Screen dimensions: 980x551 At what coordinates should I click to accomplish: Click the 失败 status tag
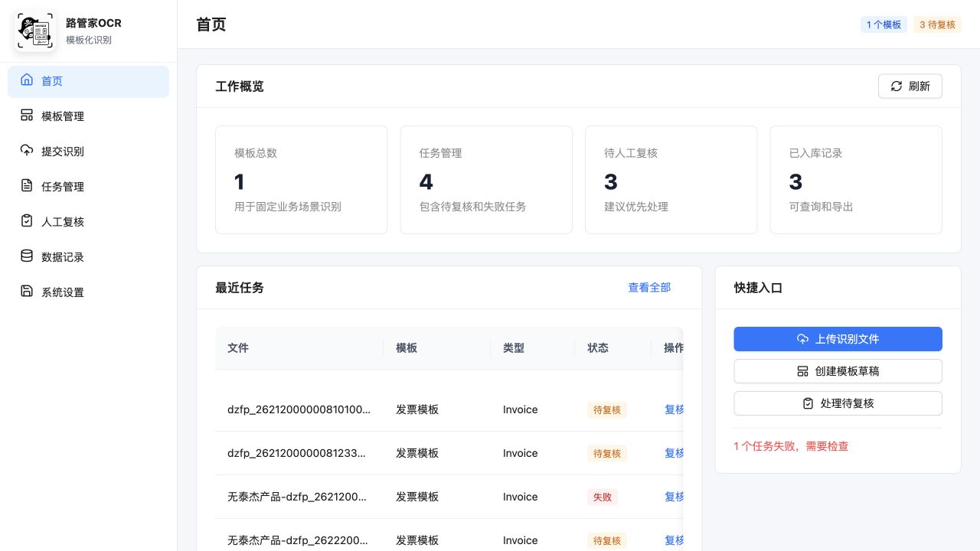pyautogui.click(x=603, y=497)
